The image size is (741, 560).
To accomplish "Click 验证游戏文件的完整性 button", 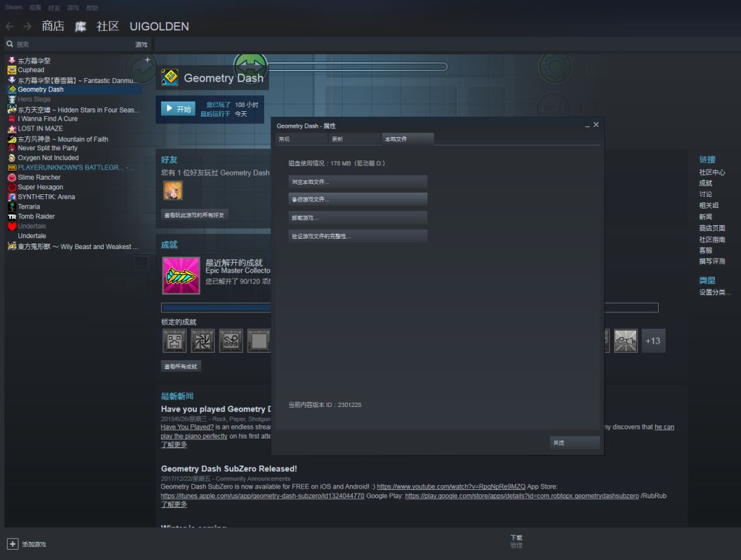I will tap(357, 236).
